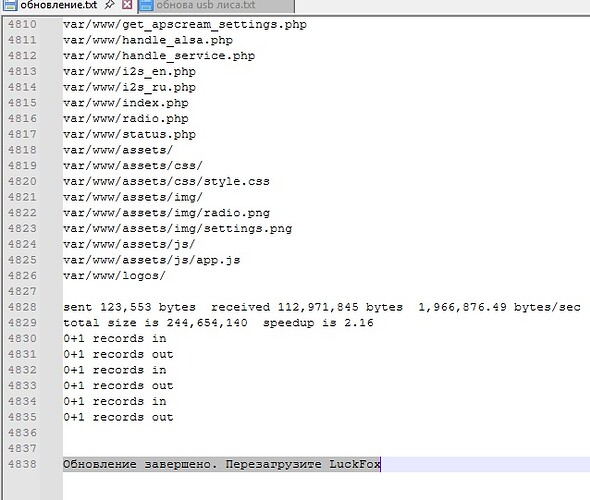Click empty line 4836 in the editor
This screenshot has height=500, width=590.
(326, 433)
